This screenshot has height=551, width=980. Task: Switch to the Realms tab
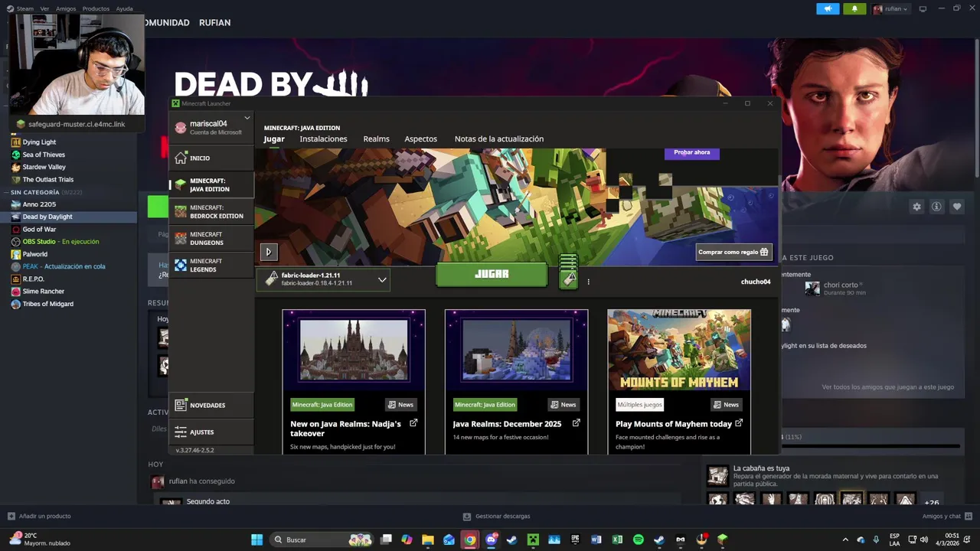376,139
